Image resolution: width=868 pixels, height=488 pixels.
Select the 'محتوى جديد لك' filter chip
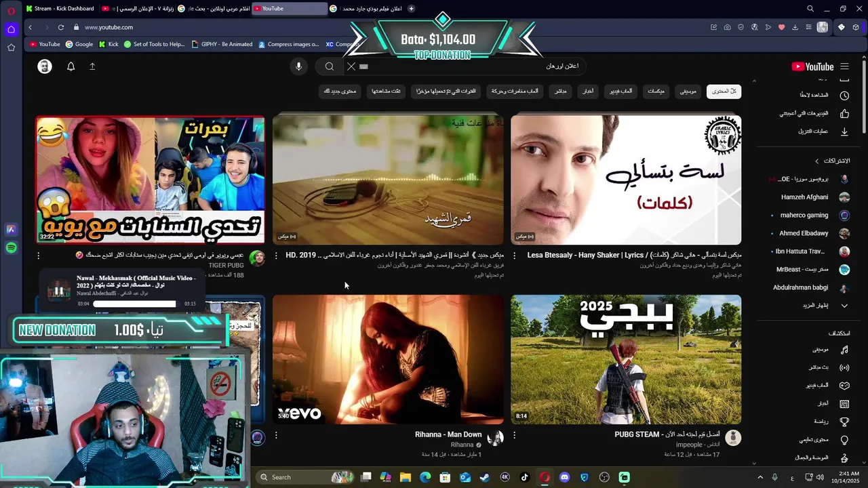pyautogui.click(x=340, y=91)
